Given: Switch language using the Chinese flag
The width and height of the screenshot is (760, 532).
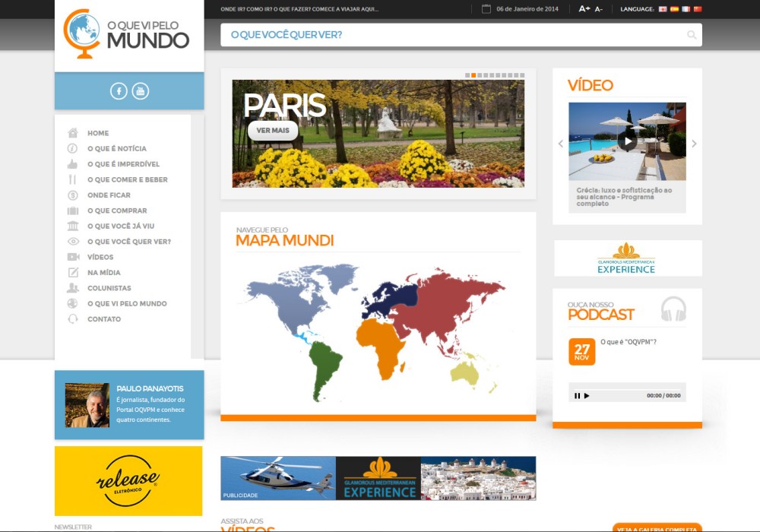Looking at the screenshot, I should (x=698, y=9).
